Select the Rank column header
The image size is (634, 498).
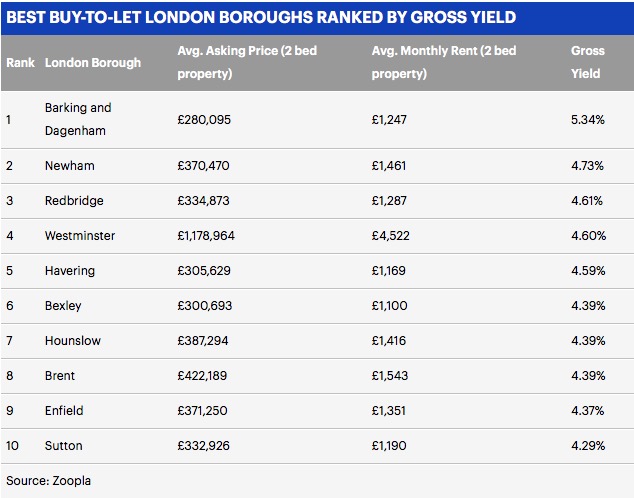(x=20, y=63)
